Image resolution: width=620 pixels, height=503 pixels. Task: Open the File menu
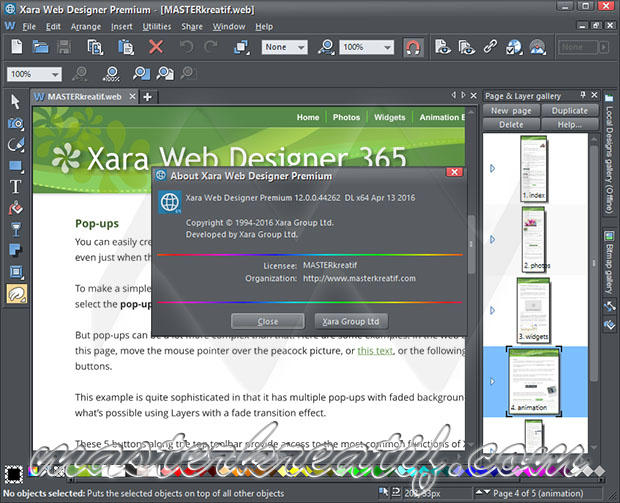pyautogui.click(x=29, y=26)
